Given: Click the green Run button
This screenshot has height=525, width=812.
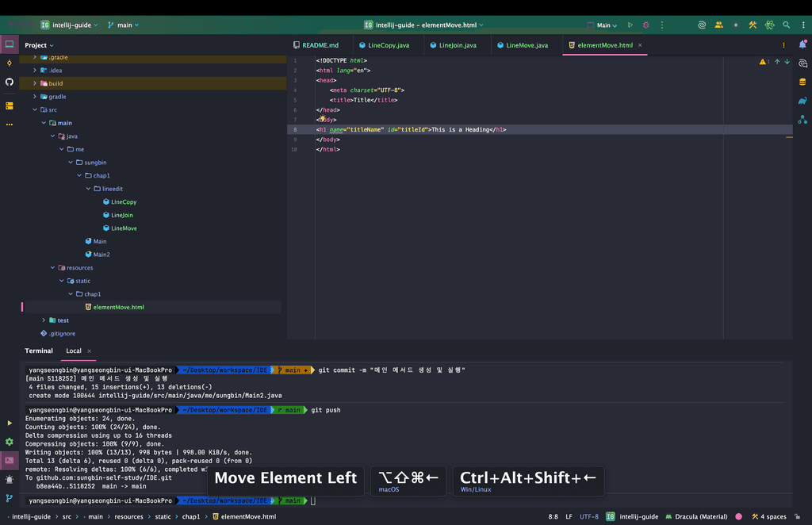Looking at the screenshot, I should click(x=630, y=25).
